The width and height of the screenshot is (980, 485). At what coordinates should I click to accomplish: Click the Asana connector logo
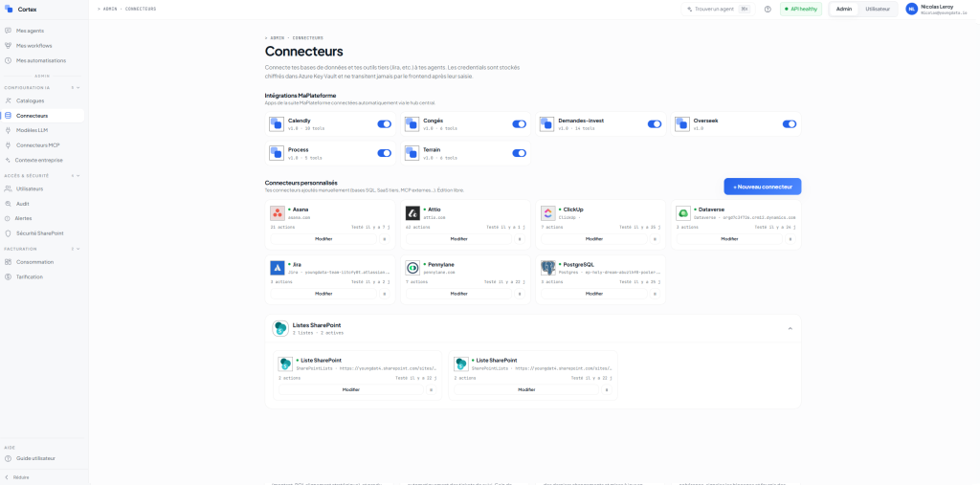point(278,213)
